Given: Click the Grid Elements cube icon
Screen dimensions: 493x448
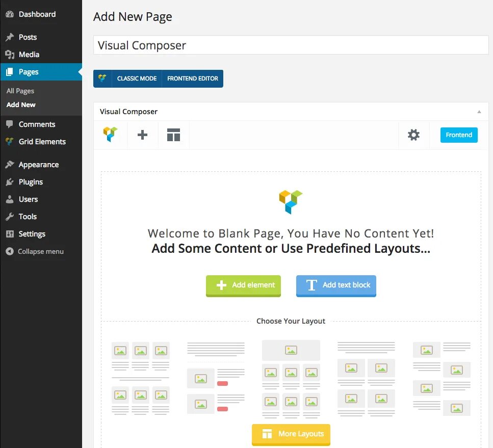Looking at the screenshot, I should (x=10, y=142).
